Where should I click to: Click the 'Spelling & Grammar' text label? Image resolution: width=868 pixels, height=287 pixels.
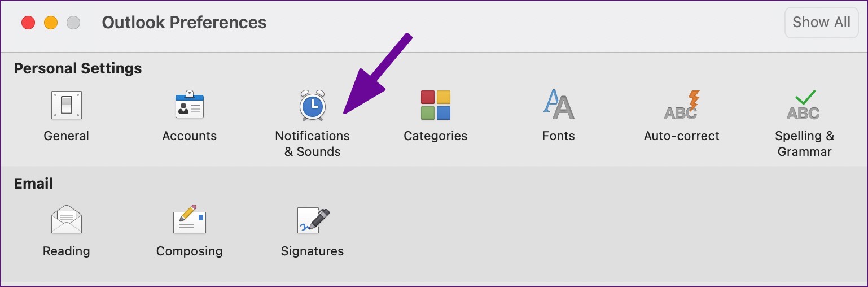coord(804,143)
